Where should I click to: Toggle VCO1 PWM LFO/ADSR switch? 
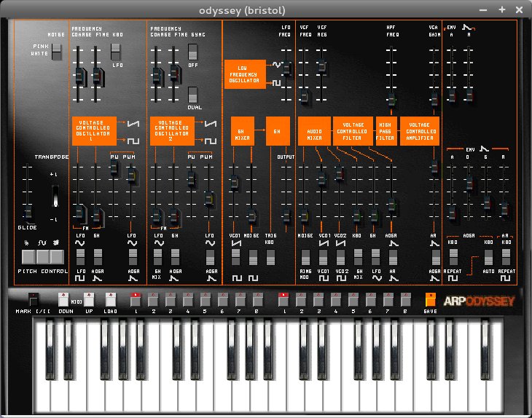tap(133, 257)
